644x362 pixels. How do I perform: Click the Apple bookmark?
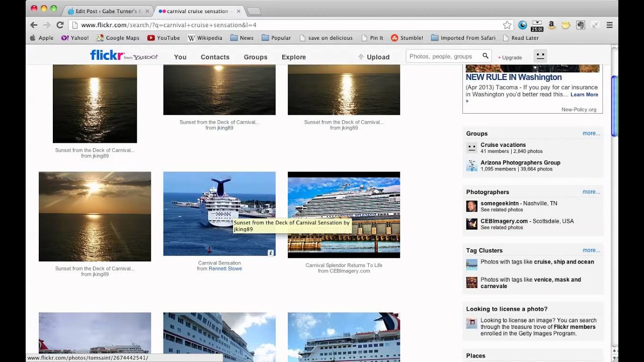coord(41,38)
